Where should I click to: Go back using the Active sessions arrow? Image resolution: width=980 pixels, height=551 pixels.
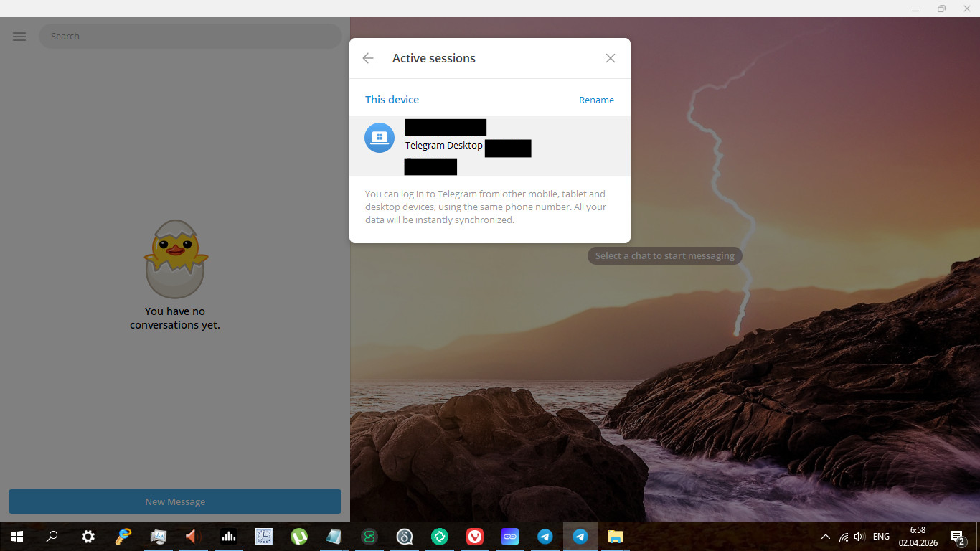point(368,58)
